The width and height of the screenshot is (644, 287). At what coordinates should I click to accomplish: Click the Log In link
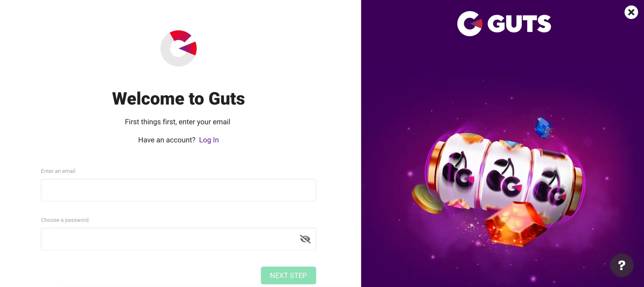[x=209, y=140]
